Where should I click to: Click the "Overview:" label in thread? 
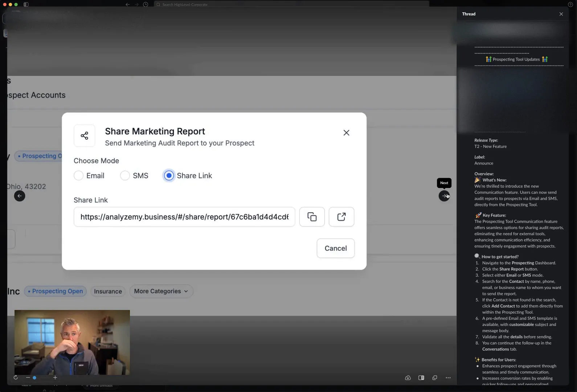click(484, 174)
